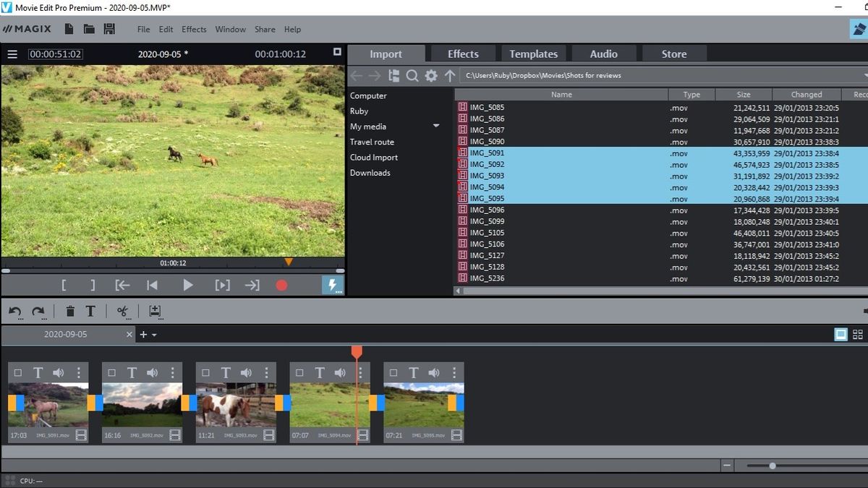Switch to the Effects tab

[461, 53]
